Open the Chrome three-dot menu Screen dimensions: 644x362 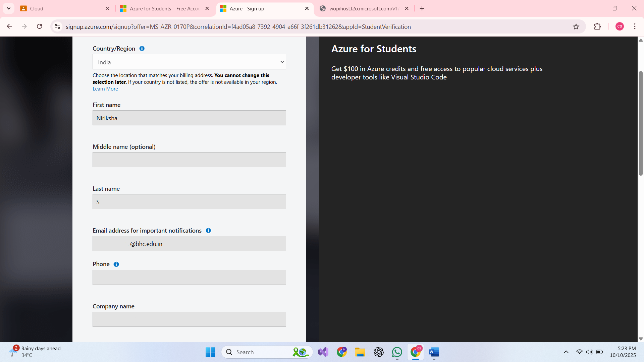coord(635,26)
